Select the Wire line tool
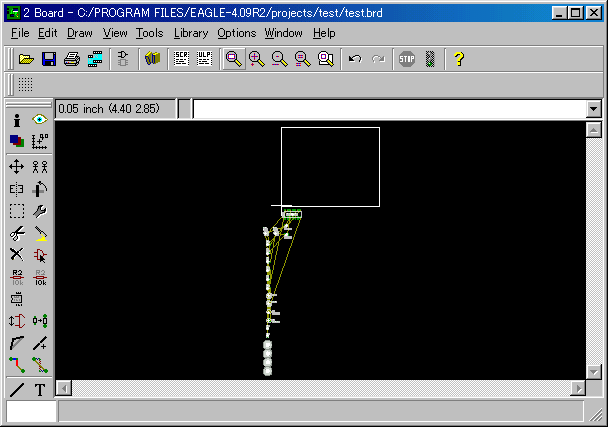 point(17,390)
